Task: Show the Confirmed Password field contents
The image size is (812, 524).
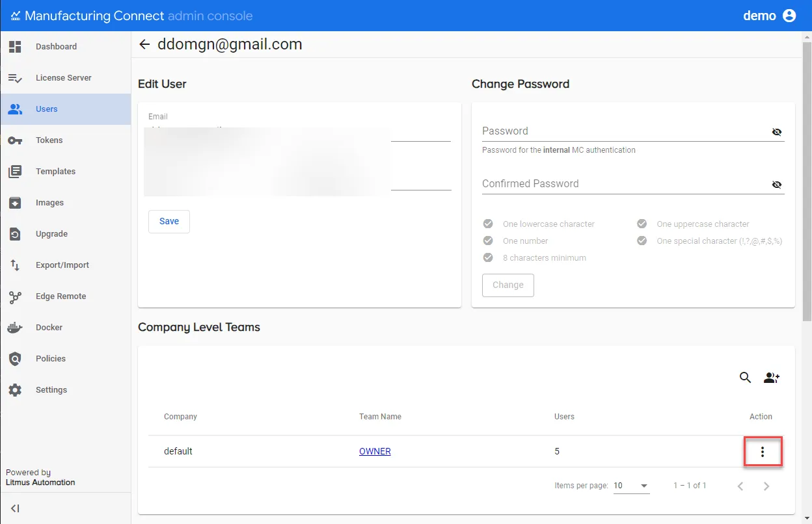Action: click(777, 184)
